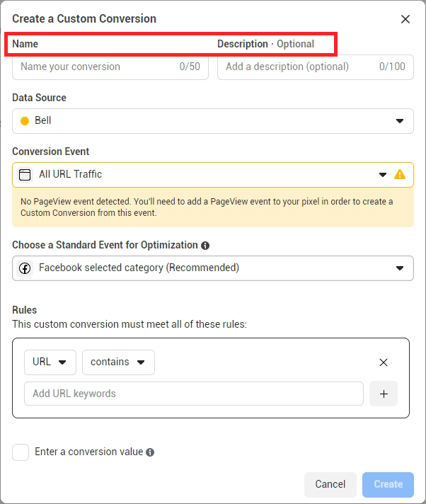Open the Facebook selected category dropdown
This screenshot has width=426, height=504.
click(212, 268)
